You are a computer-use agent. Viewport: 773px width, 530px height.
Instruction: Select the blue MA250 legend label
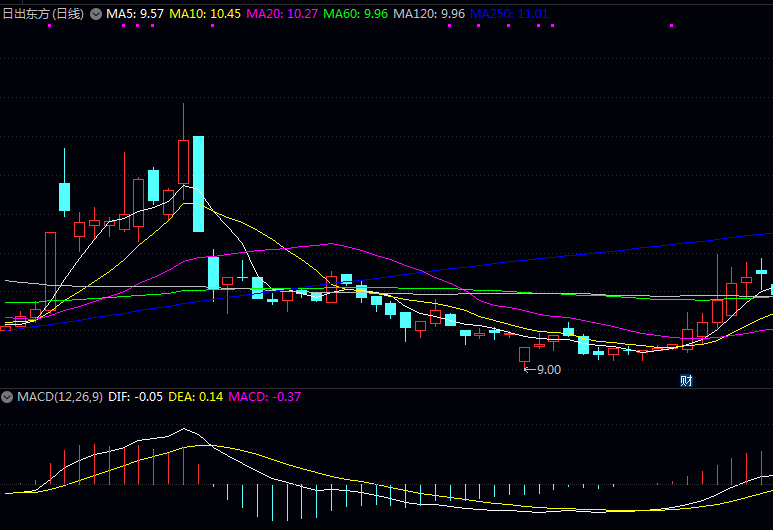pyautogui.click(x=508, y=14)
